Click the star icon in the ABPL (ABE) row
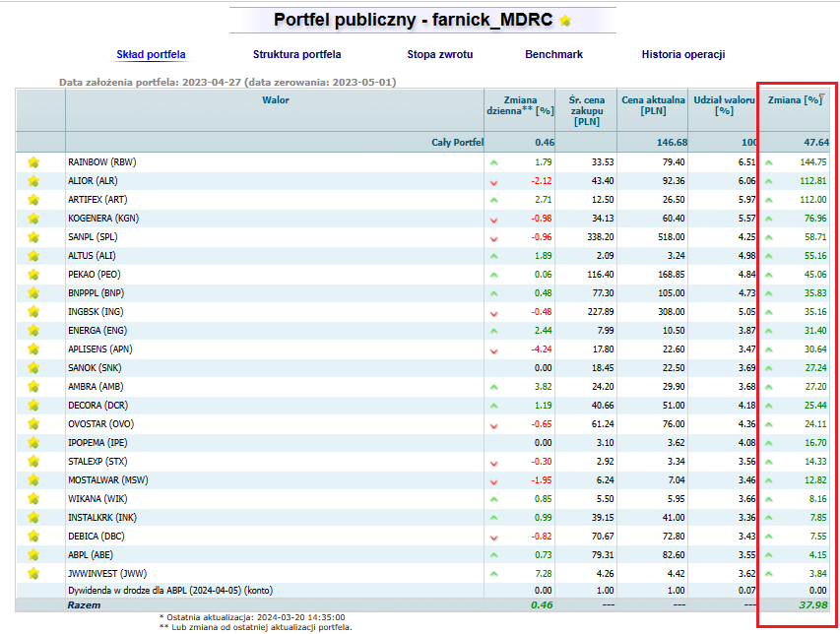Viewport: 840px width, 634px height. tap(33, 555)
